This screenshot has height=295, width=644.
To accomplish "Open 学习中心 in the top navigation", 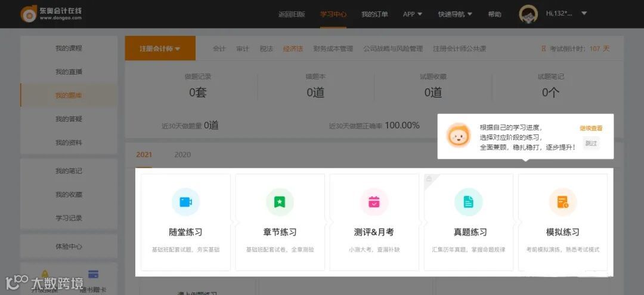I will pos(333,14).
